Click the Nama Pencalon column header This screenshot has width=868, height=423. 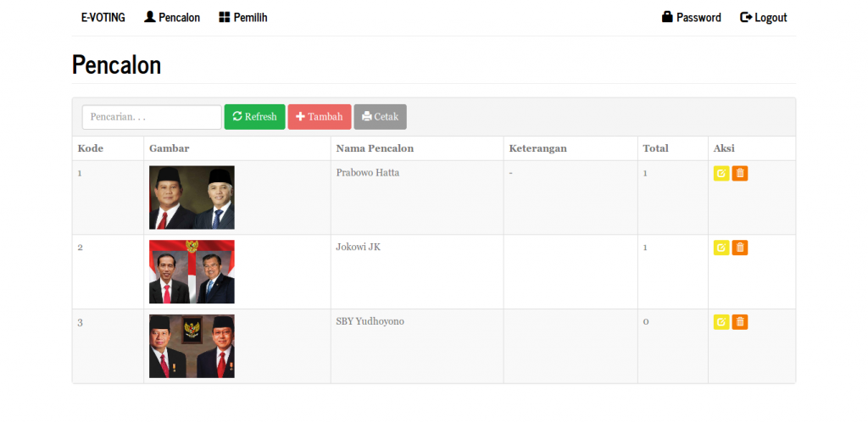375,148
